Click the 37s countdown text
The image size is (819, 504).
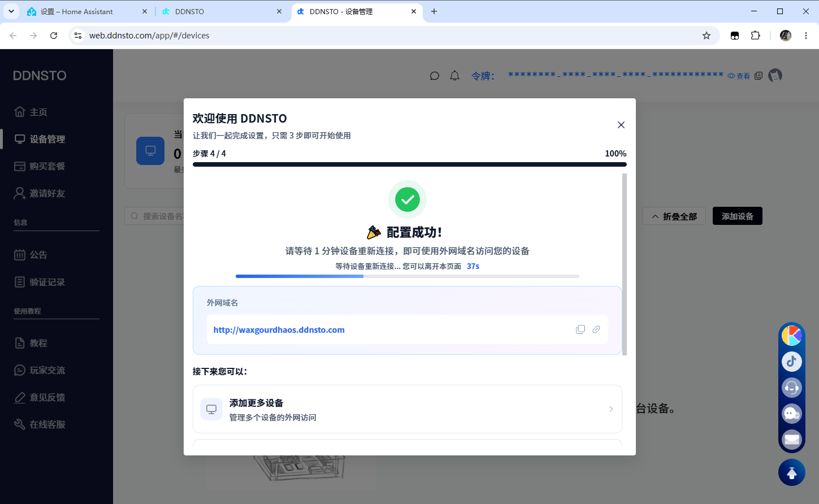pos(473,266)
